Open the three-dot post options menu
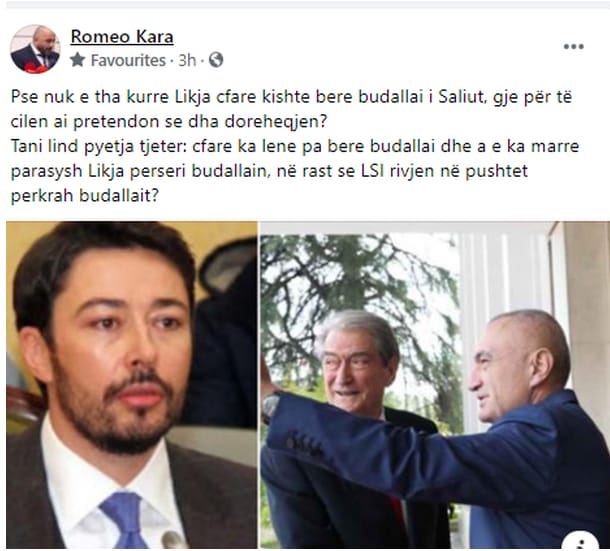 573,46
